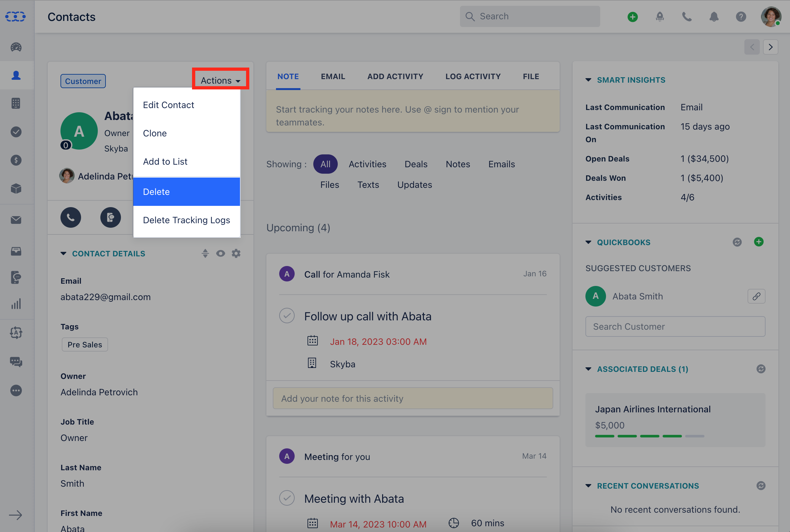The width and height of the screenshot is (790, 532).
Task: Open reports bar chart icon in sidebar
Action: pyautogui.click(x=16, y=304)
